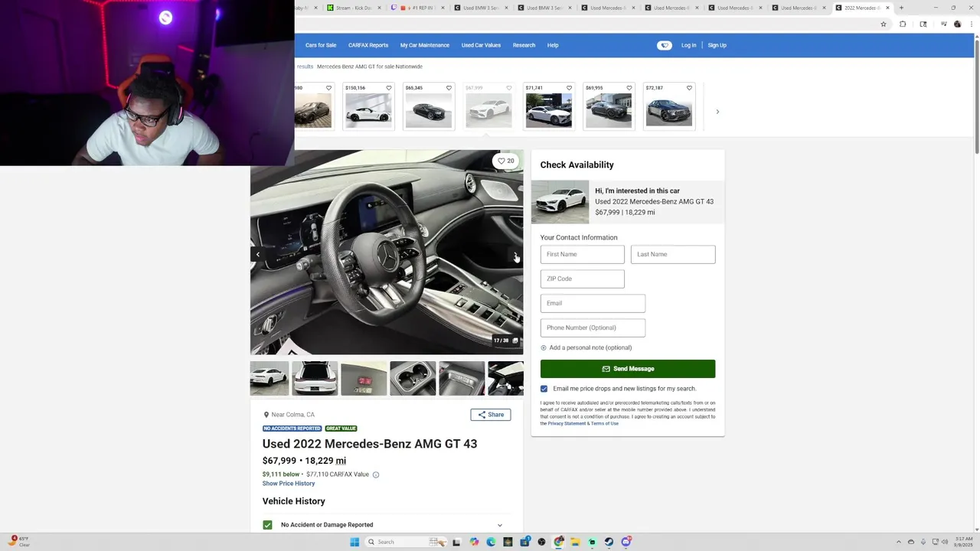
Task: Open the $71,741 white car listing image
Action: [548, 110]
